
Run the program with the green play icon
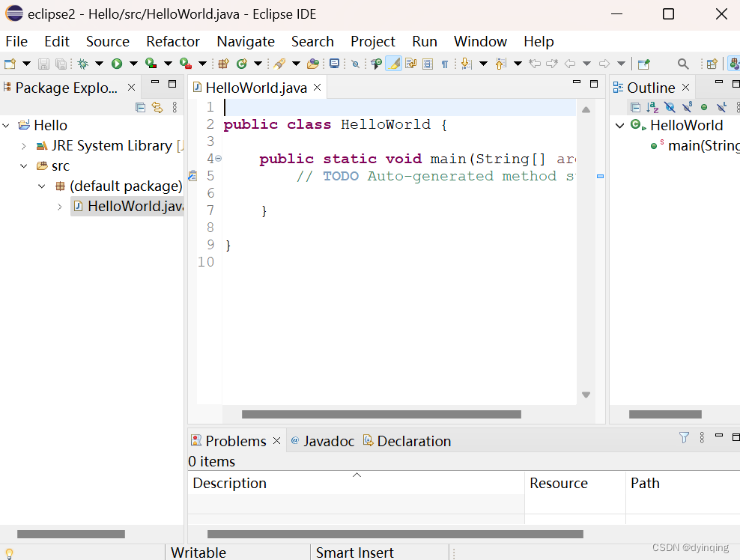(117, 64)
